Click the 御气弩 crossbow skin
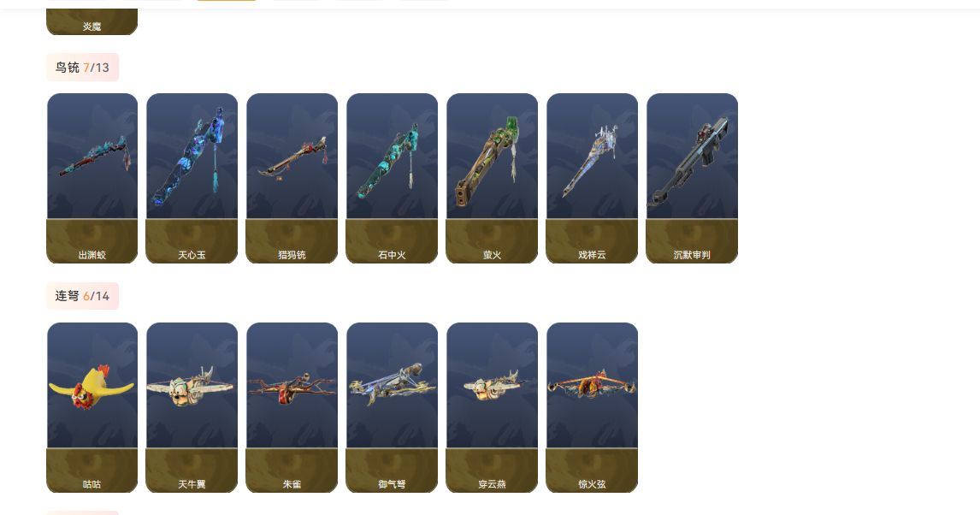The height and width of the screenshot is (515, 980). tap(392, 407)
